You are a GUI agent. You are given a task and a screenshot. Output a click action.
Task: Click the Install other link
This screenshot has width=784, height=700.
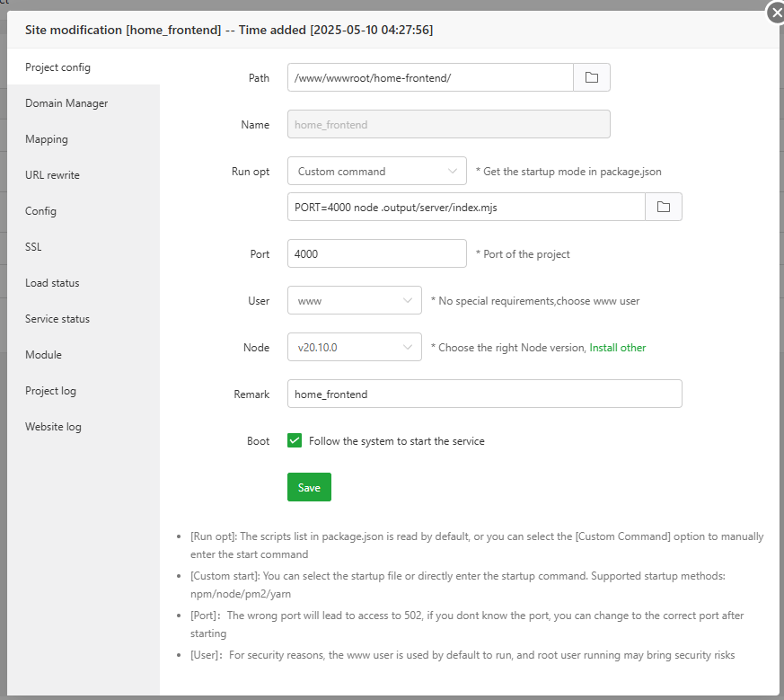pos(617,348)
